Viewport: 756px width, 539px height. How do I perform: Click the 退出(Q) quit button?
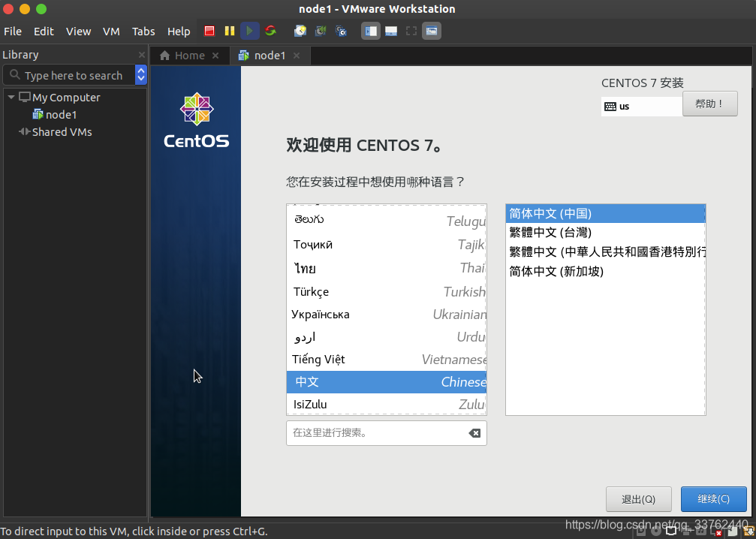click(x=638, y=499)
